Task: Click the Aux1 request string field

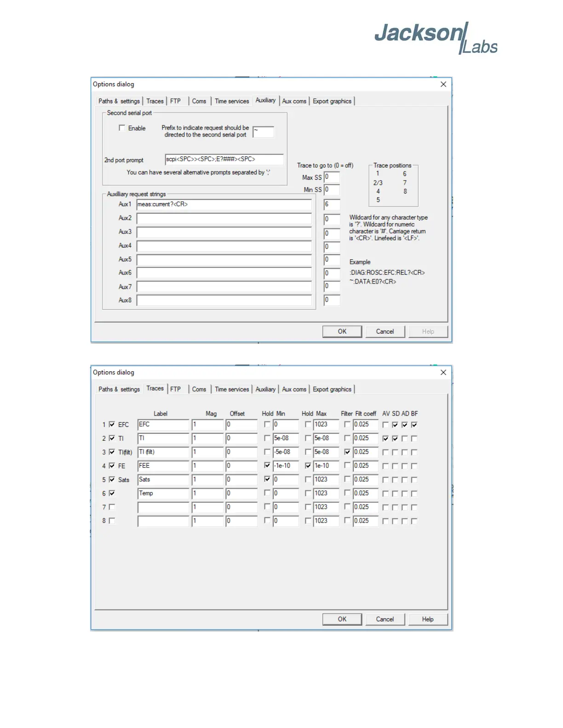Action: [x=224, y=205]
